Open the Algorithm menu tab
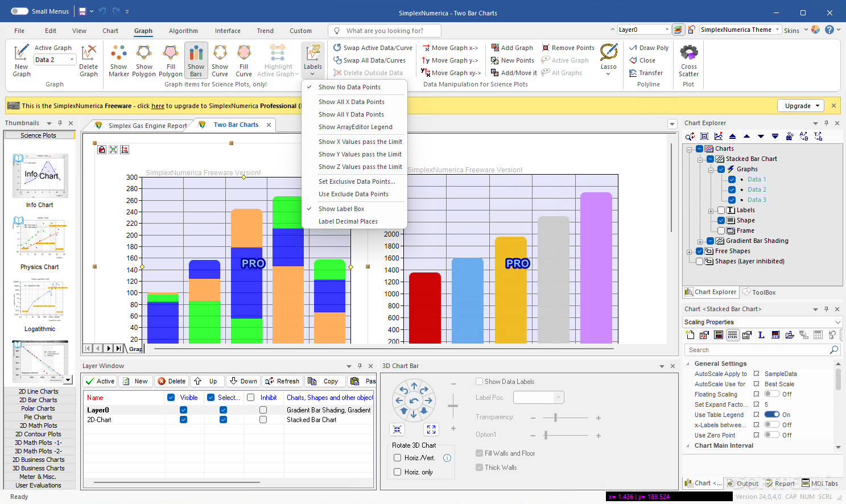Screen dimensions: 846x504 coord(183,31)
